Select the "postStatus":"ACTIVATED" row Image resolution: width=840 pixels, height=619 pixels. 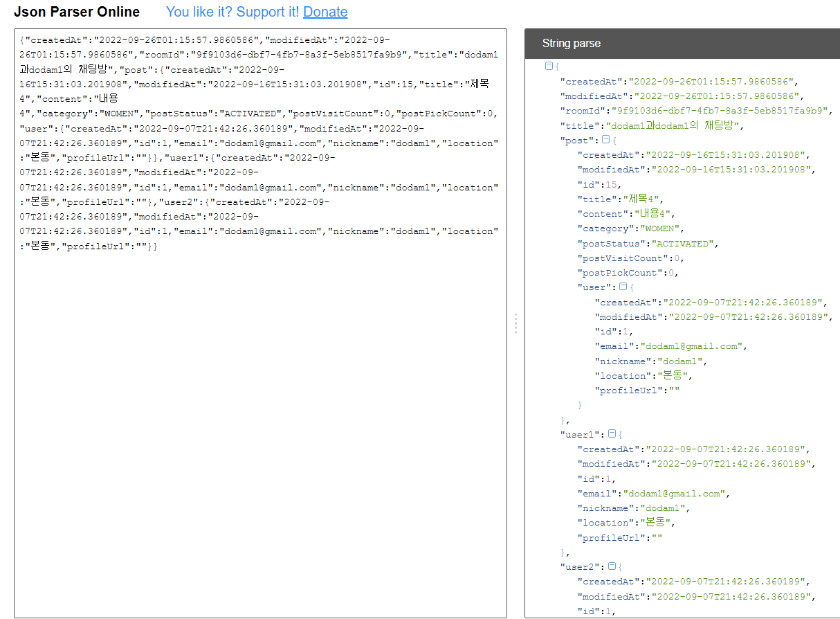649,244
